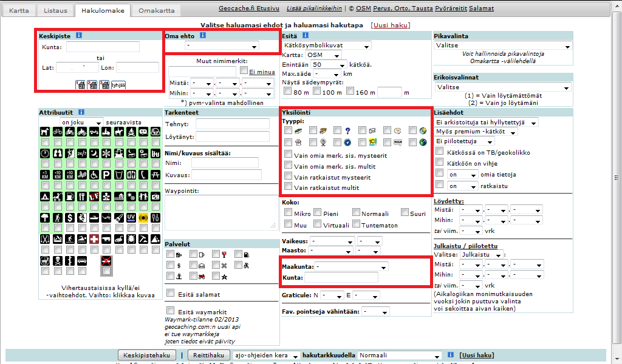Check 'Vain ratkaistut mysteerit' option
This screenshot has width=622, height=364.
tap(289, 177)
